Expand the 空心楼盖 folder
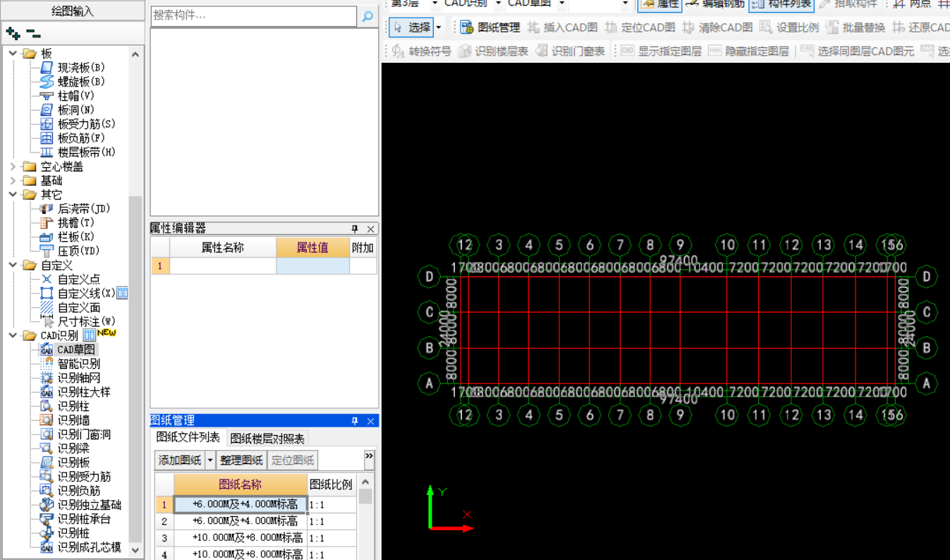 (13, 166)
